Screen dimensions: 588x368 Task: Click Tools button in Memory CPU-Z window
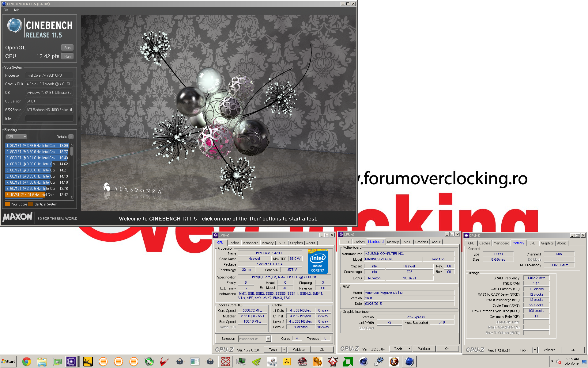pos(524,350)
